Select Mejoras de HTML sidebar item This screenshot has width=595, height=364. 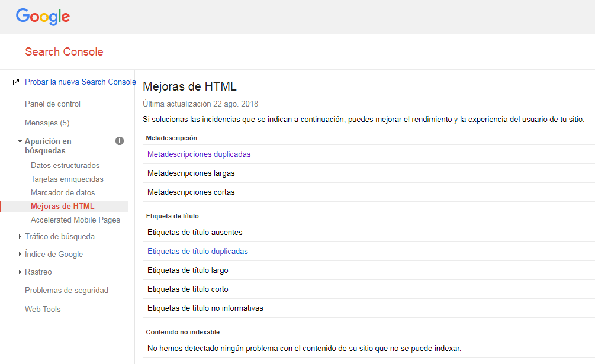tap(62, 207)
